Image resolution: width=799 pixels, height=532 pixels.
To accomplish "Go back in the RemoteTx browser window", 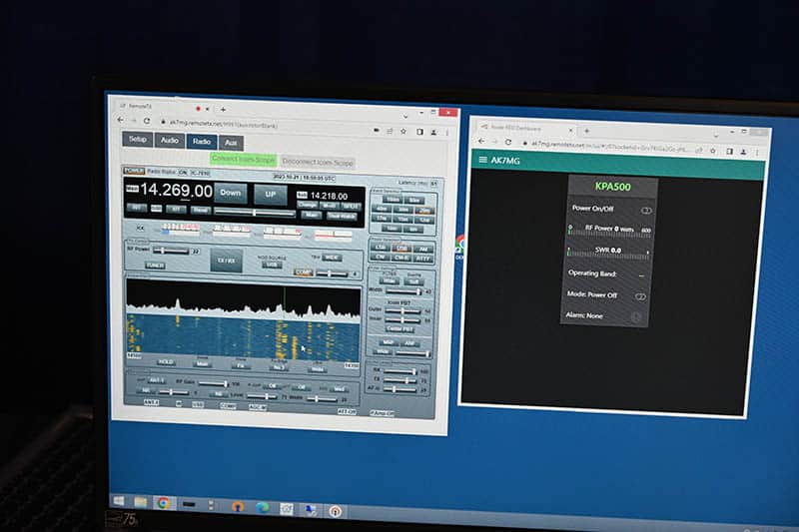I will click(120, 120).
